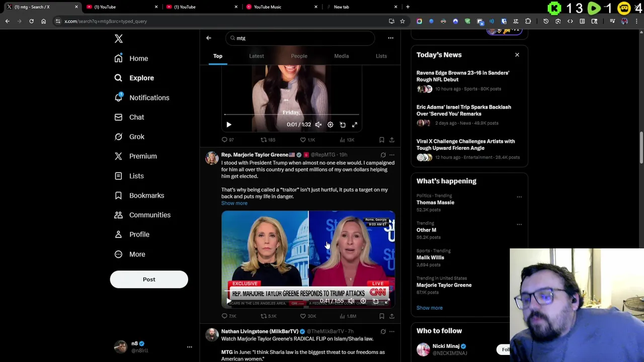Expand Greene post with Show more

click(x=234, y=203)
